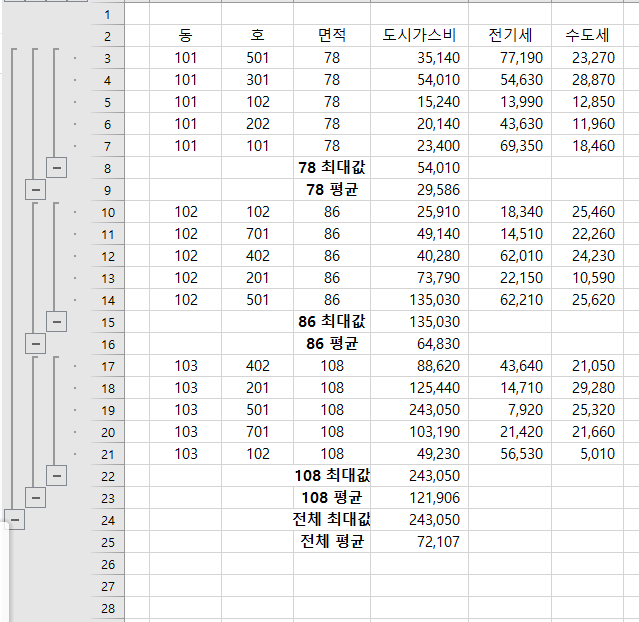Select the 86 평균 label cell
This screenshot has width=639, height=622.
332,344
